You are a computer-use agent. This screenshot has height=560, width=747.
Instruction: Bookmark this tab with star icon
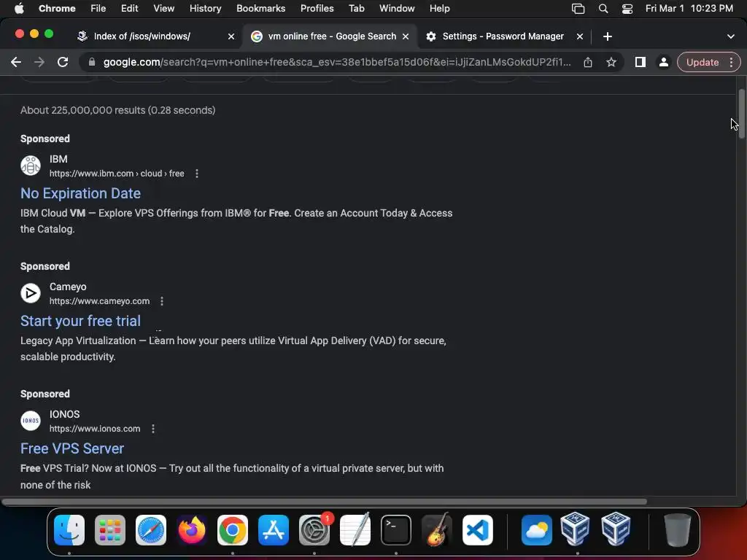click(x=611, y=62)
